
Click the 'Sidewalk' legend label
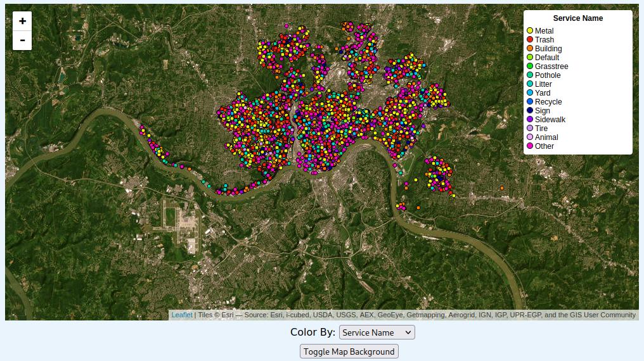click(550, 120)
